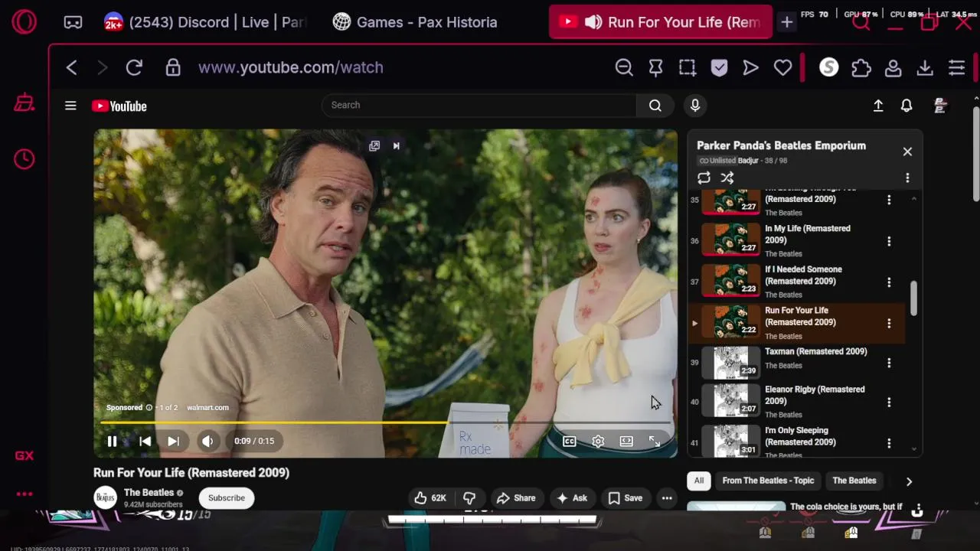Select Run For Your Life browser tab
The height and width of the screenshot is (551, 980).
(x=660, y=22)
